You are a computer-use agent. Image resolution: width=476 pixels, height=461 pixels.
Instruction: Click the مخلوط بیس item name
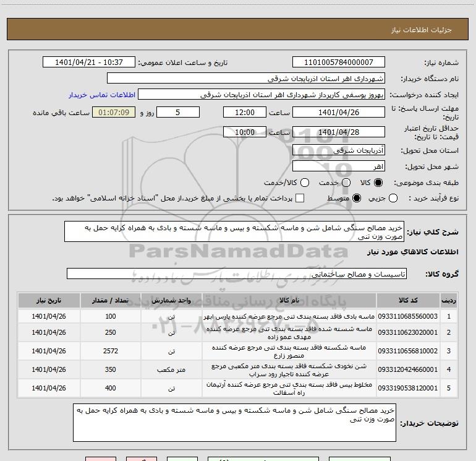coord(289,389)
